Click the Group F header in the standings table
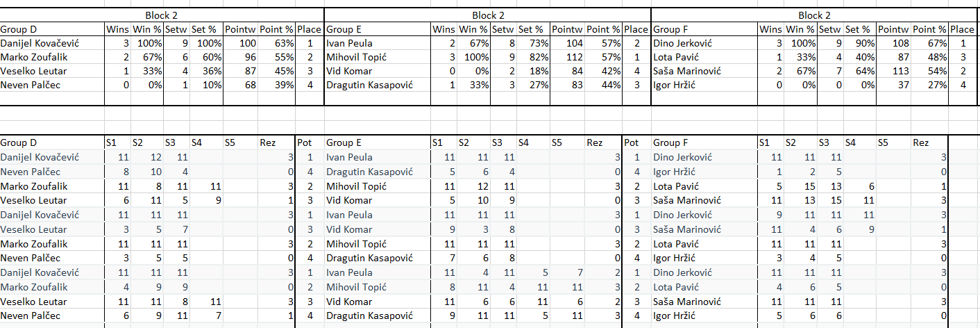 pos(670,29)
